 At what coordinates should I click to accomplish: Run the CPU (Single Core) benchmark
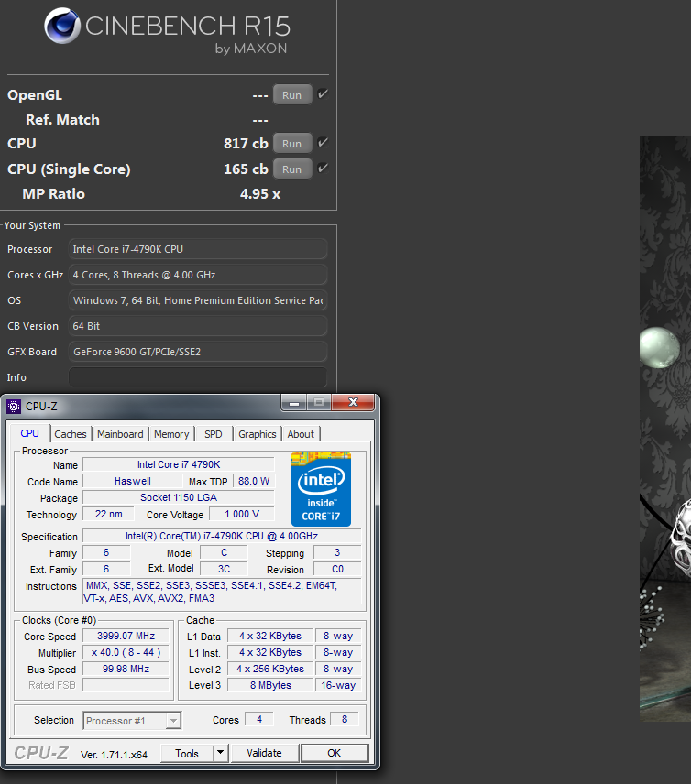coord(292,169)
